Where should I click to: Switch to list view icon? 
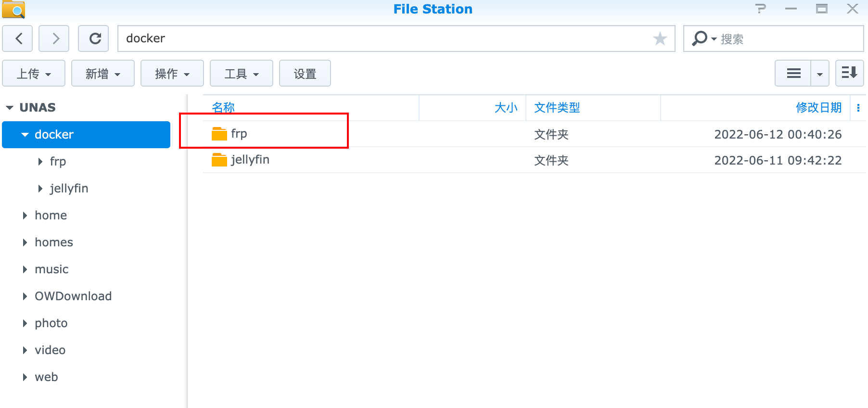(x=793, y=73)
